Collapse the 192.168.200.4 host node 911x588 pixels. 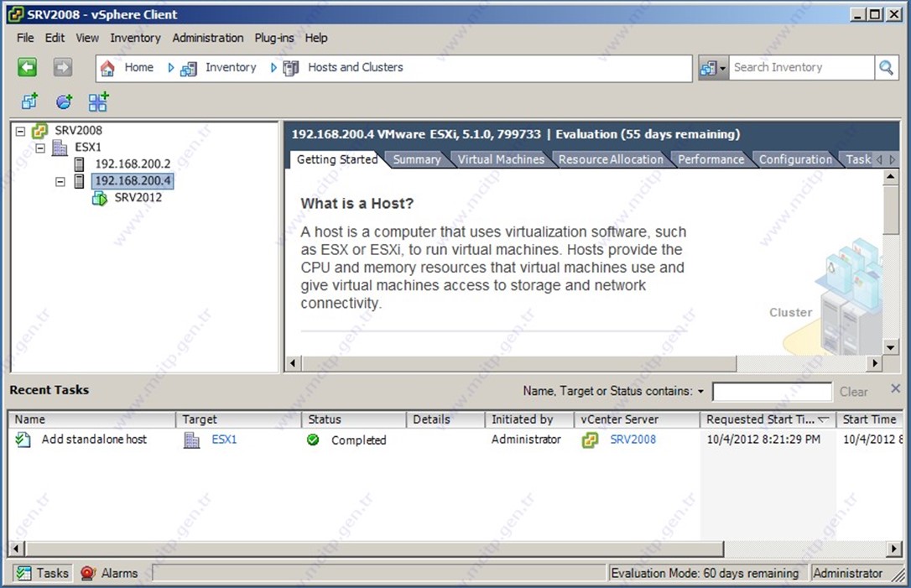click(x=60, y=182)
